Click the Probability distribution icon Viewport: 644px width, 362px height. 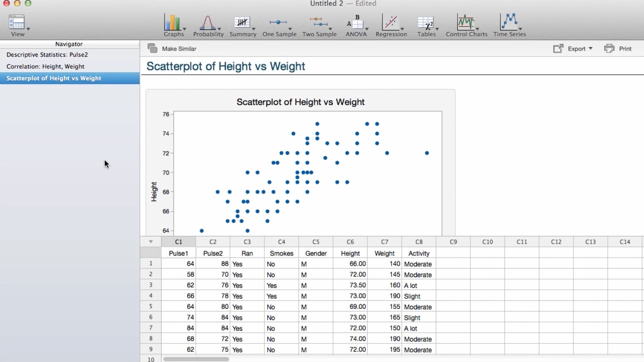(207, 23)
